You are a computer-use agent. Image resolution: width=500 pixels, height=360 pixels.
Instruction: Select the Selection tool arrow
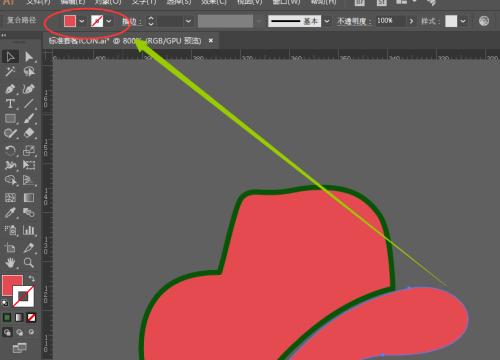[10, 57]
